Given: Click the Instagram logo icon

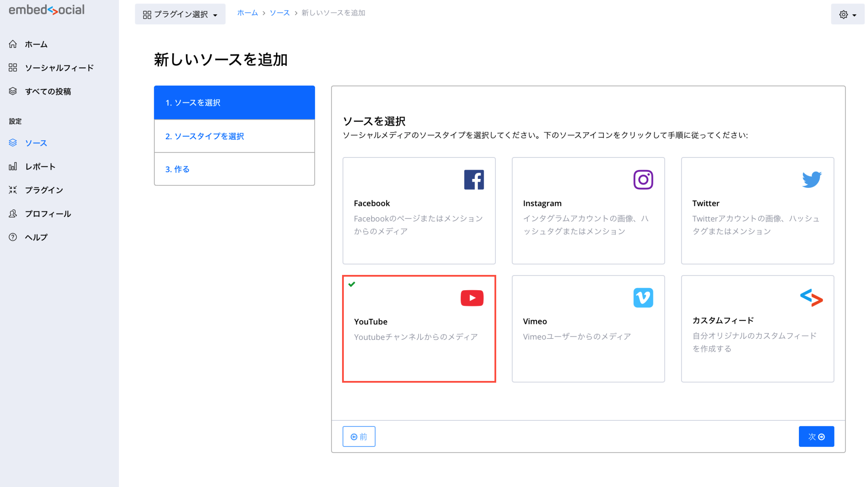Looking at the screenshot, I should coord(643,180).
